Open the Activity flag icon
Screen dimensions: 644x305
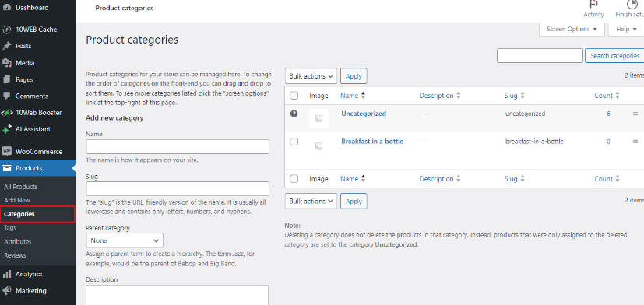tap(593, 4)
